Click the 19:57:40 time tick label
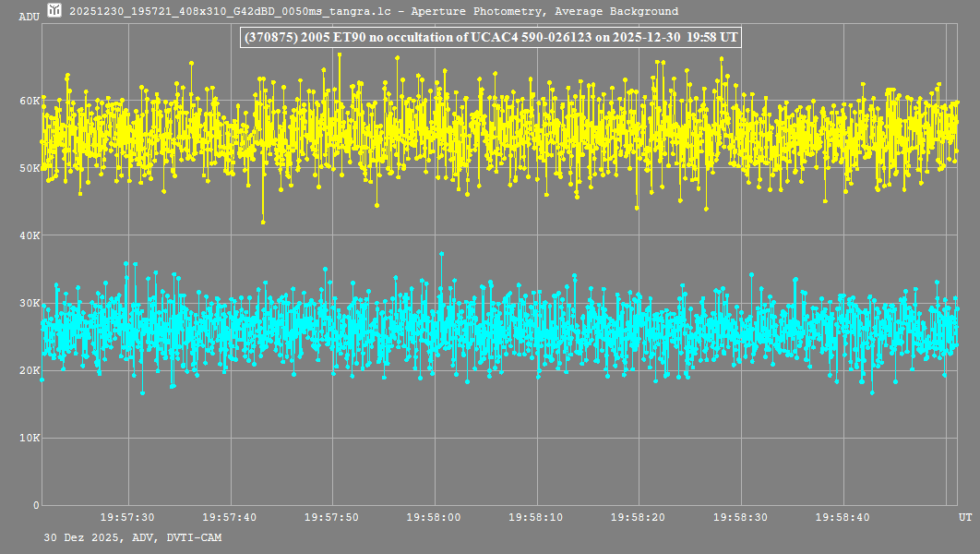The image size is (980, 554). (230, 518)
